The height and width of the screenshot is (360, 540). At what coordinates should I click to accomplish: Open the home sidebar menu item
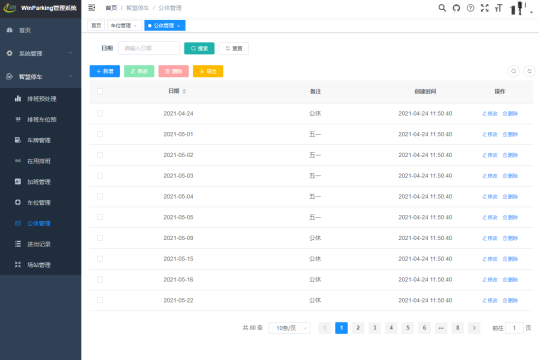[x=41, y=30]
